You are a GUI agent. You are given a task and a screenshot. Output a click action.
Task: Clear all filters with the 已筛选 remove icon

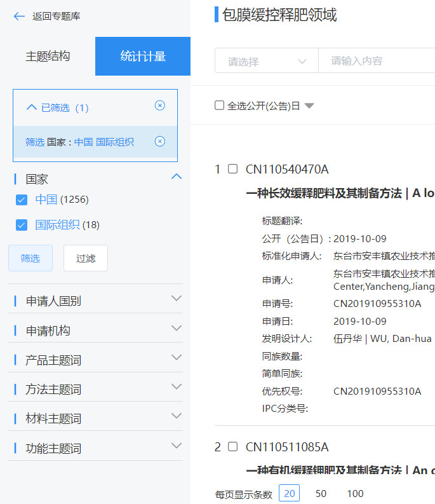[x=159, y=106]
